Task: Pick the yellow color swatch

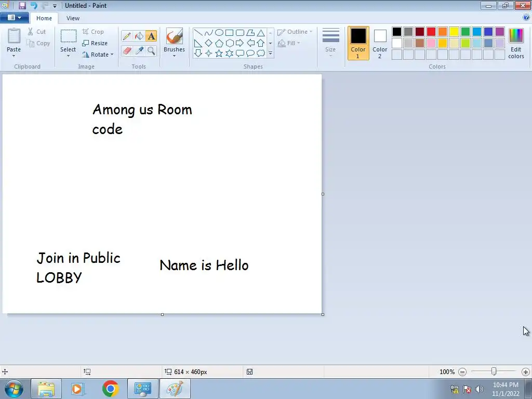Action: [x=454, y=32]
